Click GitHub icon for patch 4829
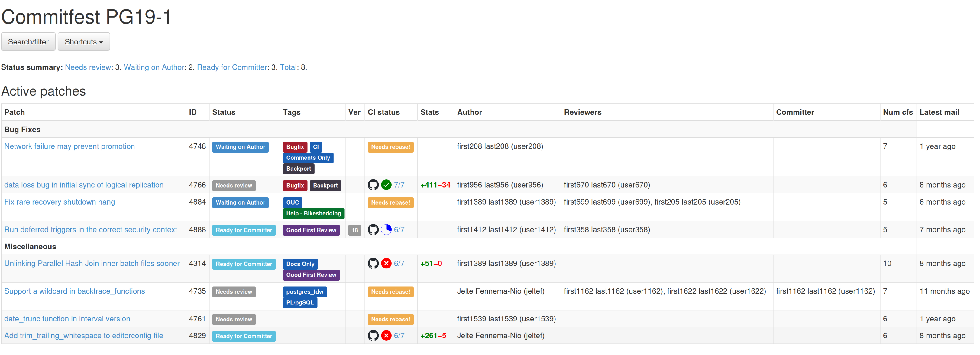Image resolution: width=980 pixels, height=355 pixels. tap(373, 336)
